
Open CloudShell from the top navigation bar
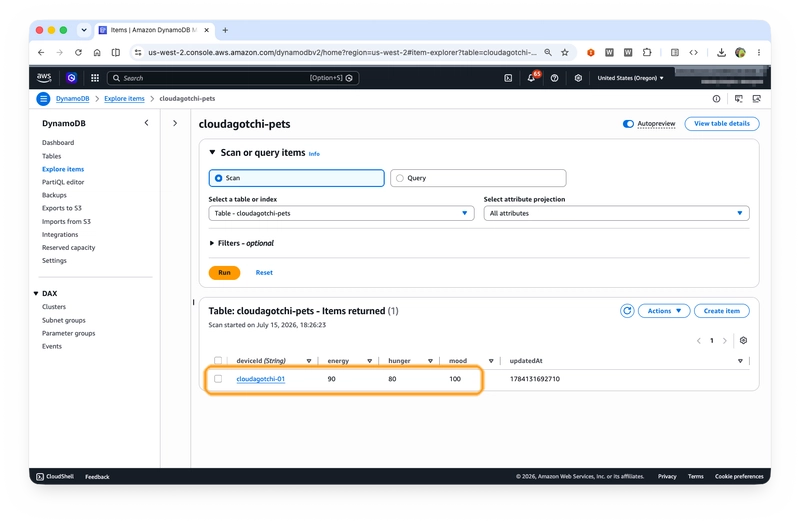click(508, 78)
